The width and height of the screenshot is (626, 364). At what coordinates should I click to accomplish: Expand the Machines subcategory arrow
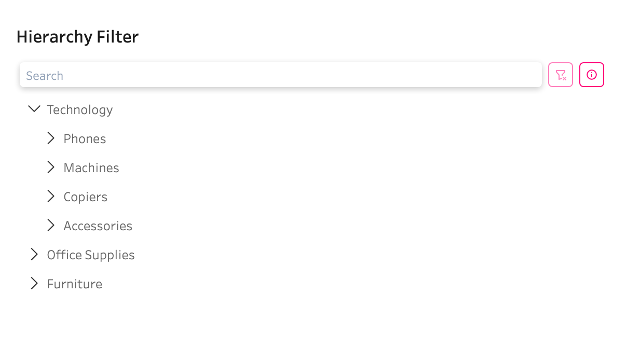51,167
